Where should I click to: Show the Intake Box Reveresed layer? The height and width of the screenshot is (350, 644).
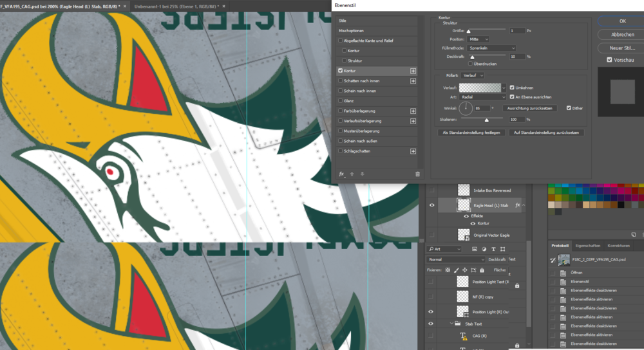click(431, 190)
